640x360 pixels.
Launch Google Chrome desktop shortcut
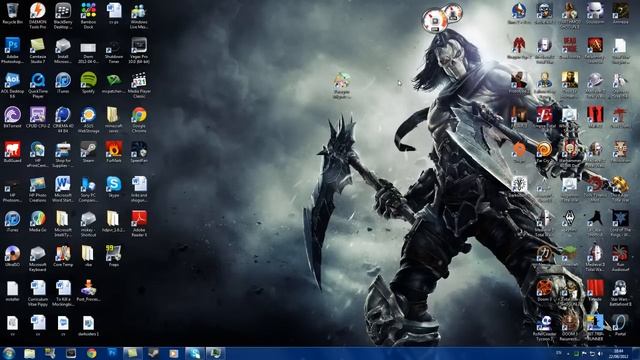(x=139, y=120)
